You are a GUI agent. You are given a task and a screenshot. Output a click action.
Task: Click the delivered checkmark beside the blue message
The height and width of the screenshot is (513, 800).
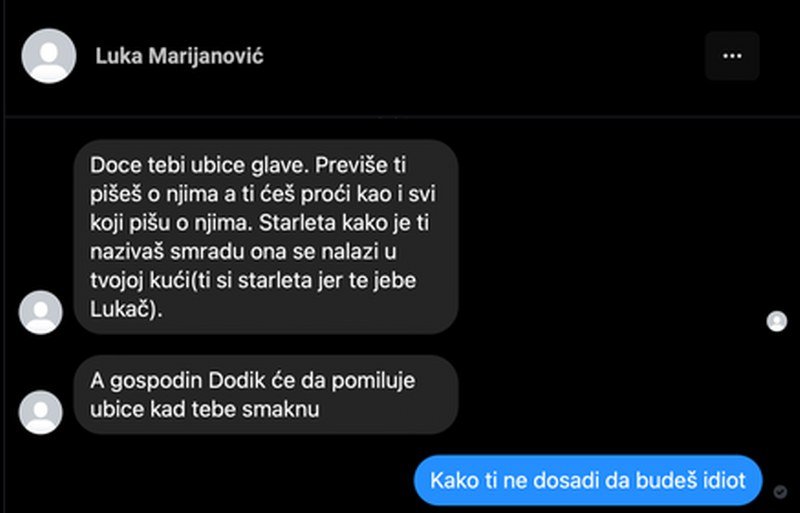(780, 492)
